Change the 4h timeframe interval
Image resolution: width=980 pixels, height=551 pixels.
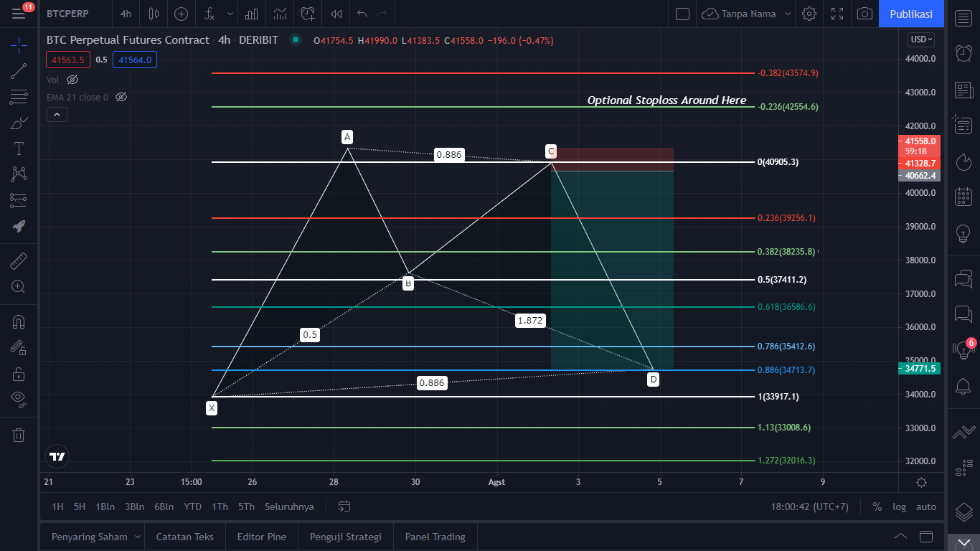[126, 14]
